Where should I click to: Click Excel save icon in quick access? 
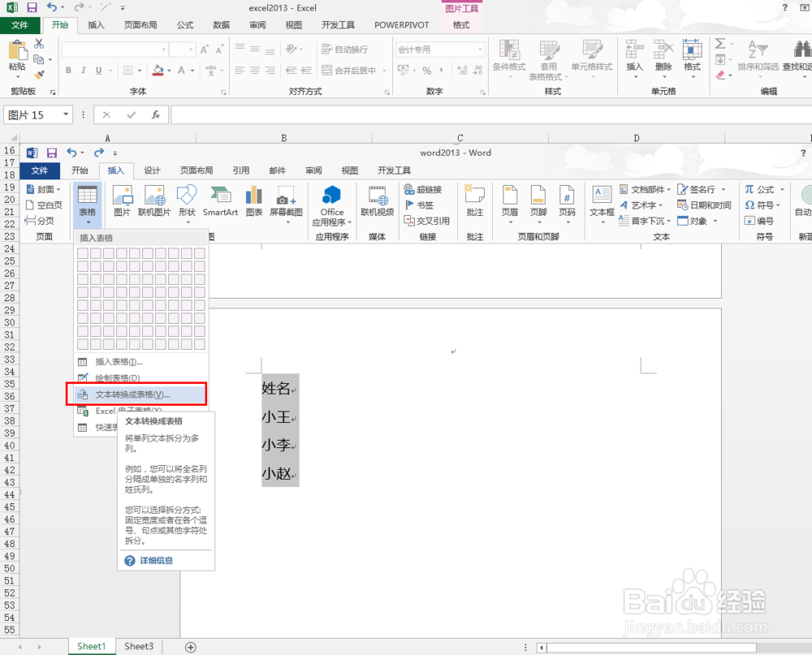32,7
